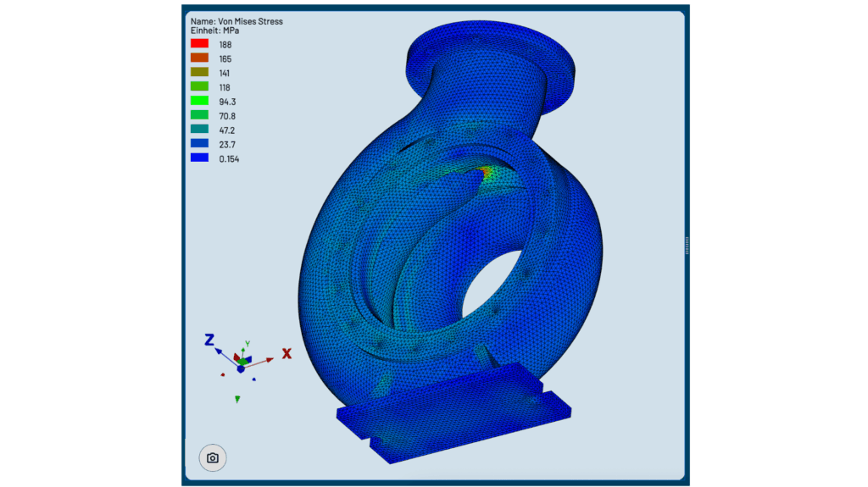
Task: Click the small red dot near the triad
Action: pyautogui.click(x=222, y=374)
